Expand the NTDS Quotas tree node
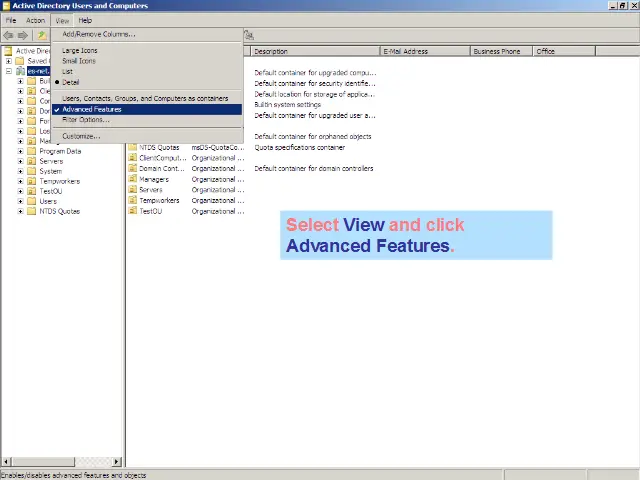This screenshot has width=640, height=480. [20, 211]
